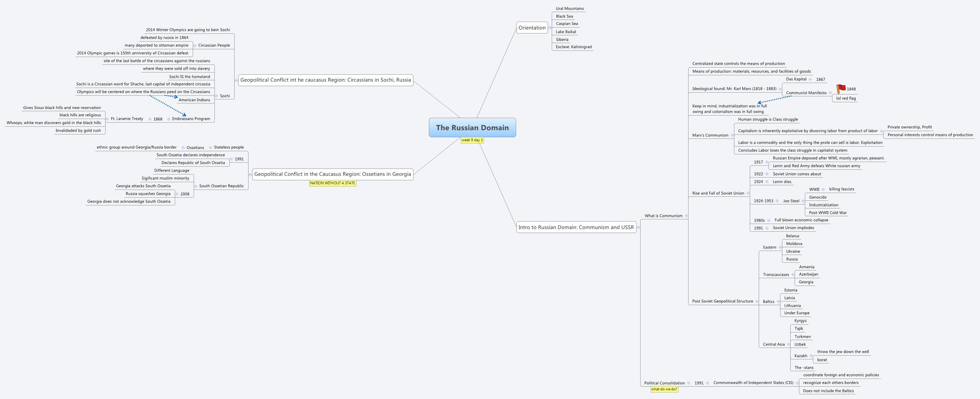Toggle collapse on the Political Consolidation node

point(689,383)
